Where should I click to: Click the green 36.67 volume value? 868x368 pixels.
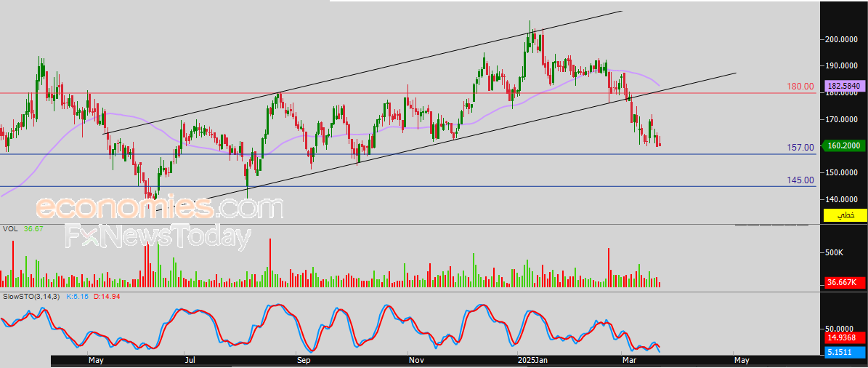pos(33,228)
